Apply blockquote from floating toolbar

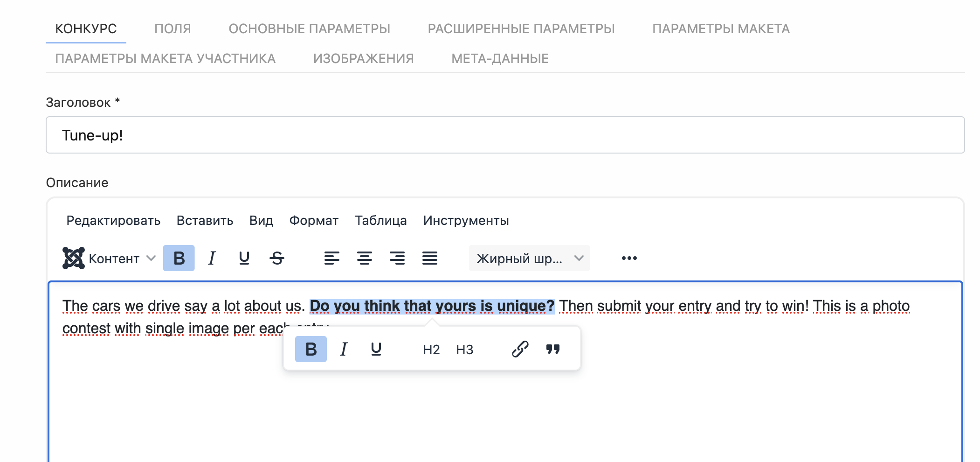coord(553,349)
